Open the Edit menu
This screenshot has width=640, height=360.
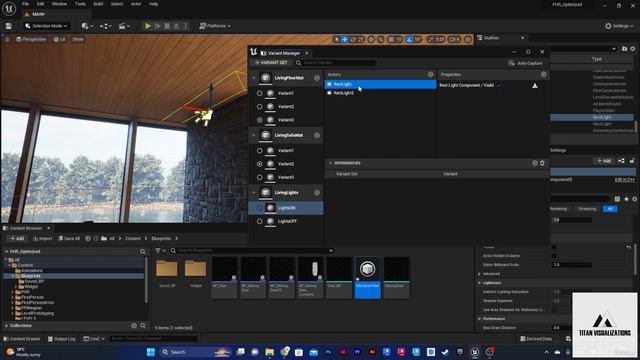(x=40, y=4)
